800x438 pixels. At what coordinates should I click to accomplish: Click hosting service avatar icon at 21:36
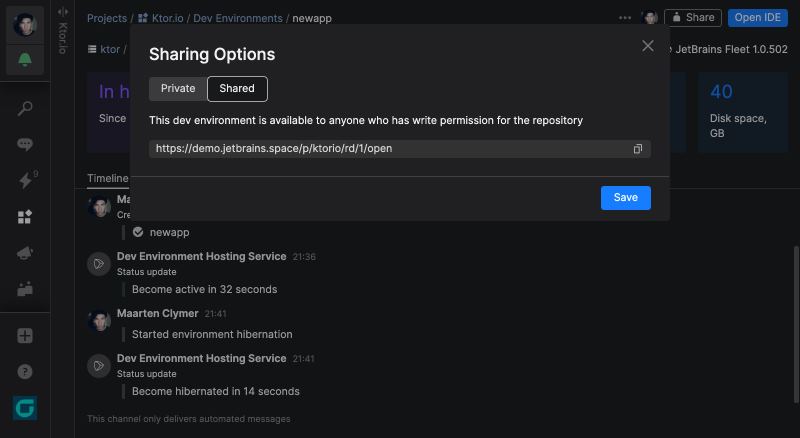pos(99,264)
